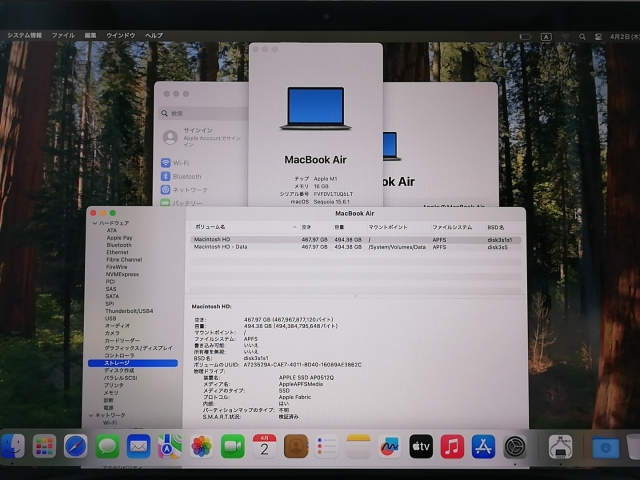Click the マウントポイント column header

tap(388, 227)
